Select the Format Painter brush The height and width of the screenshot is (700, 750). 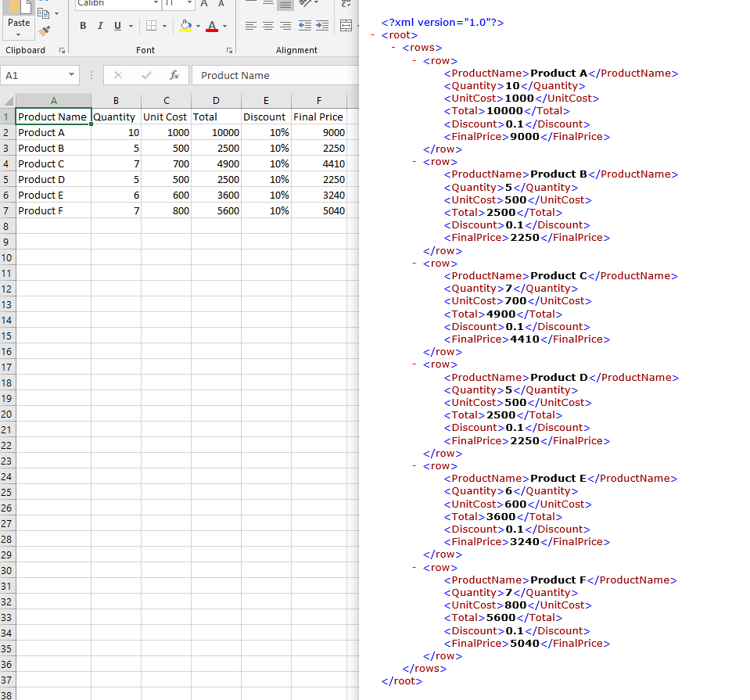pos(44,31)
